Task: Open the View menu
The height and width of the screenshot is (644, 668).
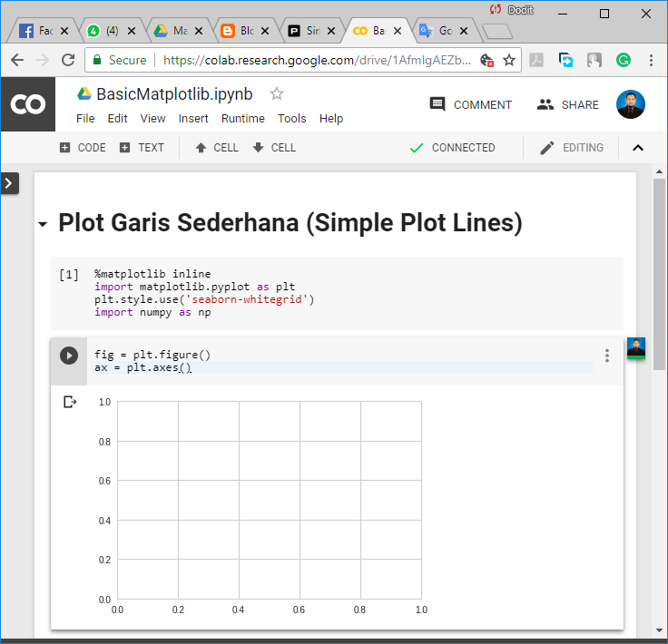Action: (152, 118)
